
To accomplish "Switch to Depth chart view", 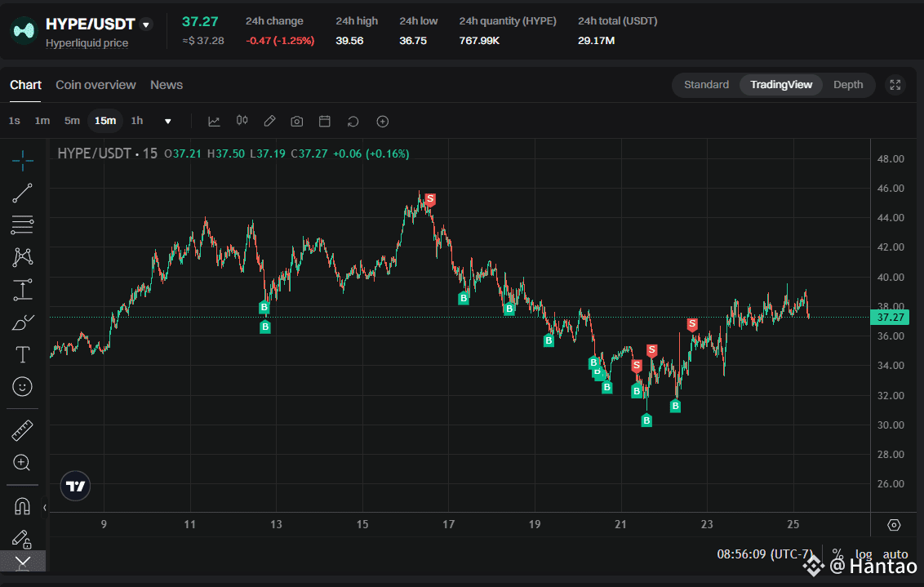I will (848, 85).
